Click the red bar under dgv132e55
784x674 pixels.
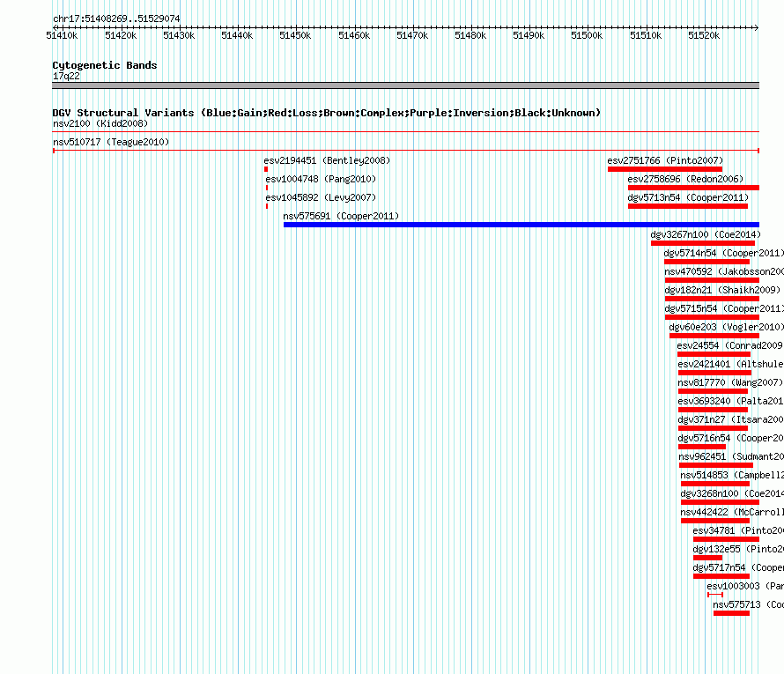coord(707,558)
